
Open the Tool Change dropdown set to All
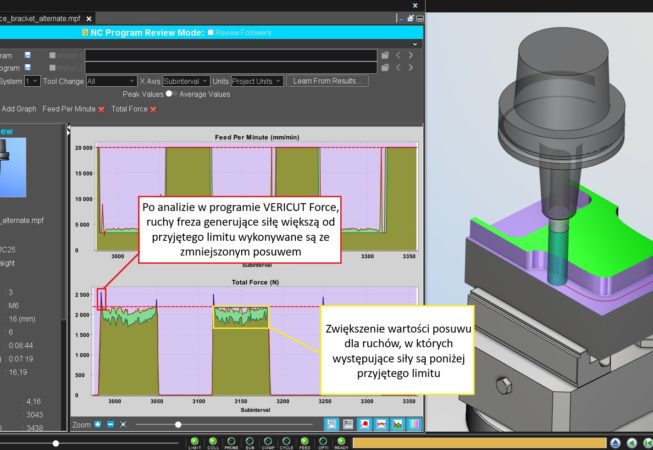(x=110, y=80)
